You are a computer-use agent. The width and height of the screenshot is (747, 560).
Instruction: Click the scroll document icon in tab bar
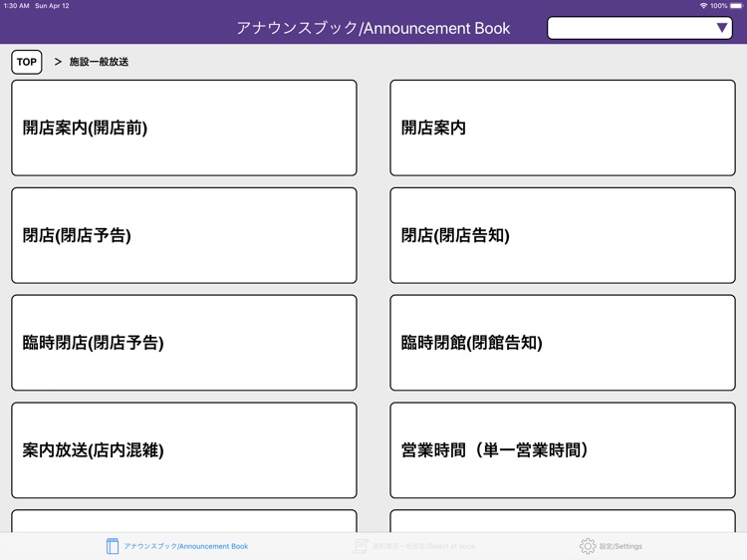pos(361,546)
